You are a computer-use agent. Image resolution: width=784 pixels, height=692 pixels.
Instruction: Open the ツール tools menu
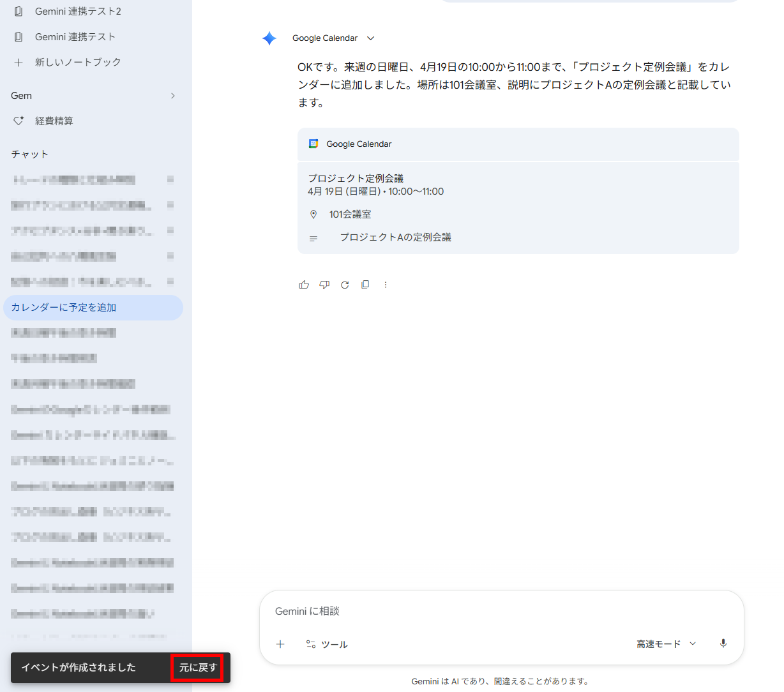pyautogui.click(x=327, y=644)
